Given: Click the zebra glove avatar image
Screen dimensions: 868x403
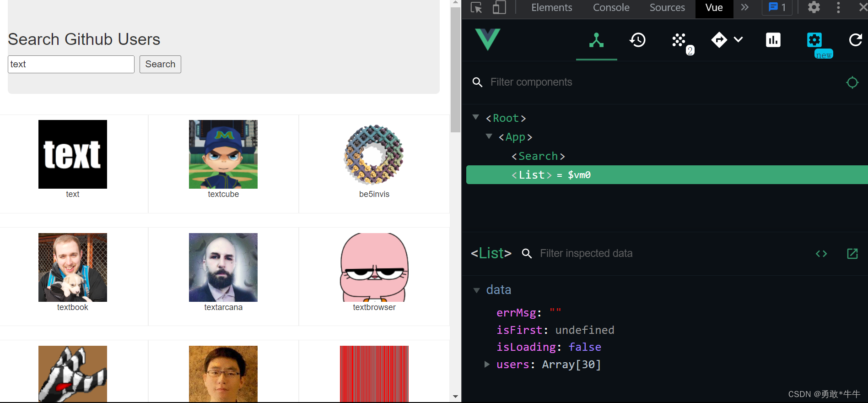Looking at the screenshot, I should [x=73, y=374].
